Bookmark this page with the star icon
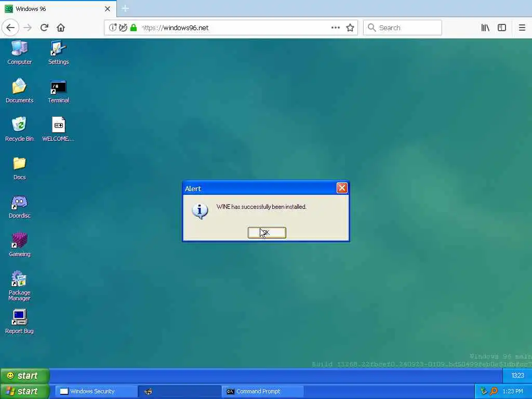 (x=350, y=28)
